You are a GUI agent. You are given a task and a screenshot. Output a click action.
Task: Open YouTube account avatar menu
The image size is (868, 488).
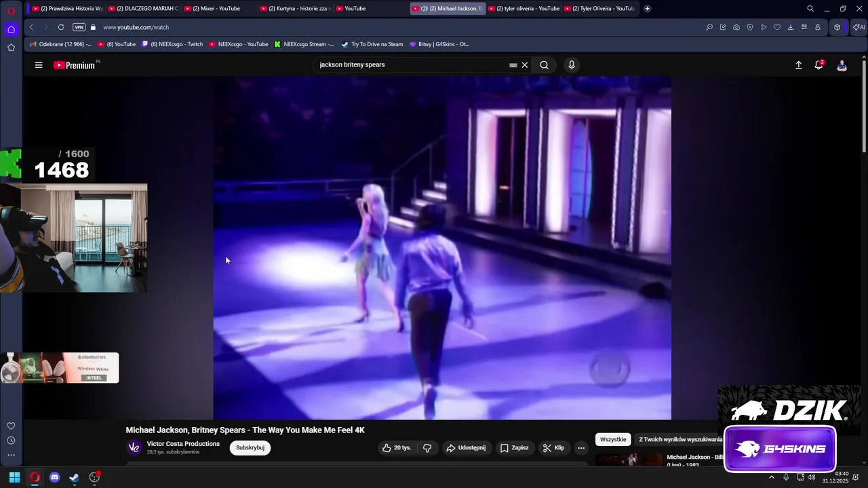tap(842, 65)
